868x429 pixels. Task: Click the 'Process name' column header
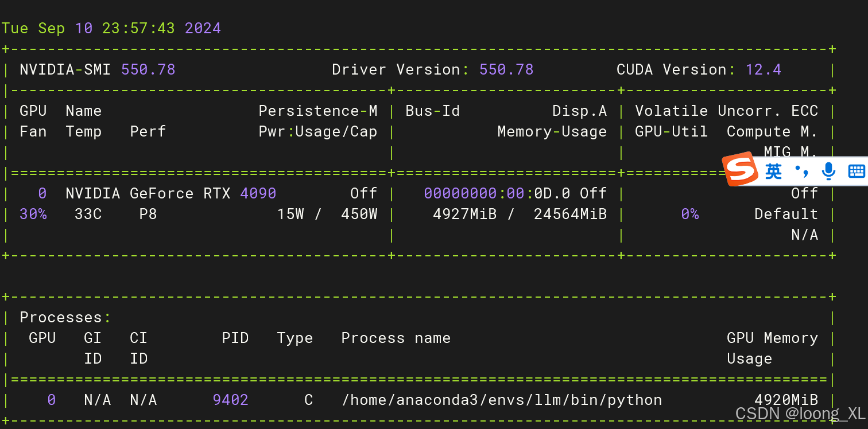[396, 338]
